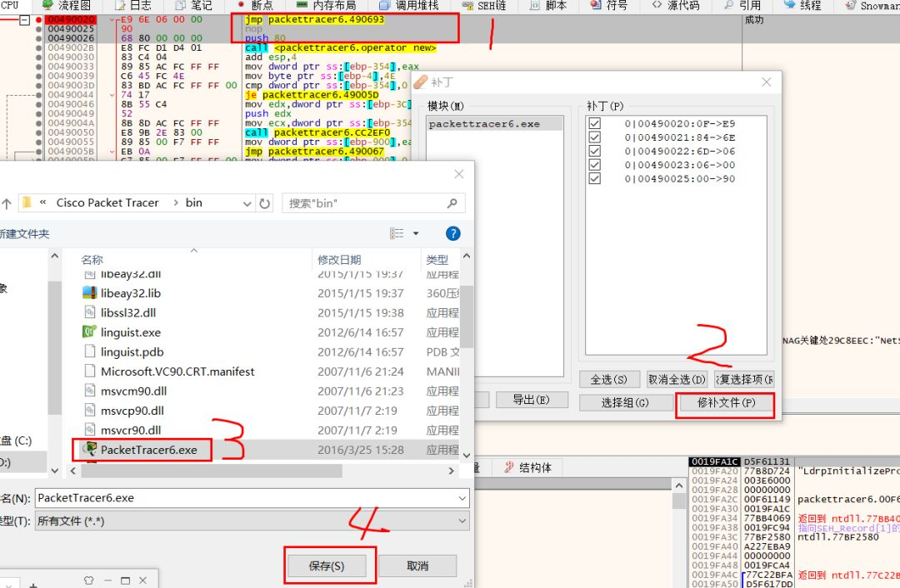
Task: Open the 调用堆栈 call stack tab
Action: point(408,5)
